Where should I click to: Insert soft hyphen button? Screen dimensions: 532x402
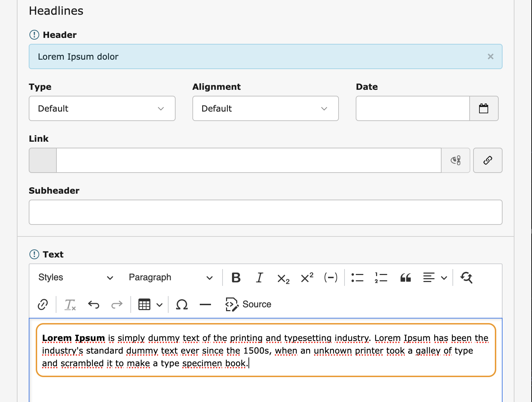331,277
